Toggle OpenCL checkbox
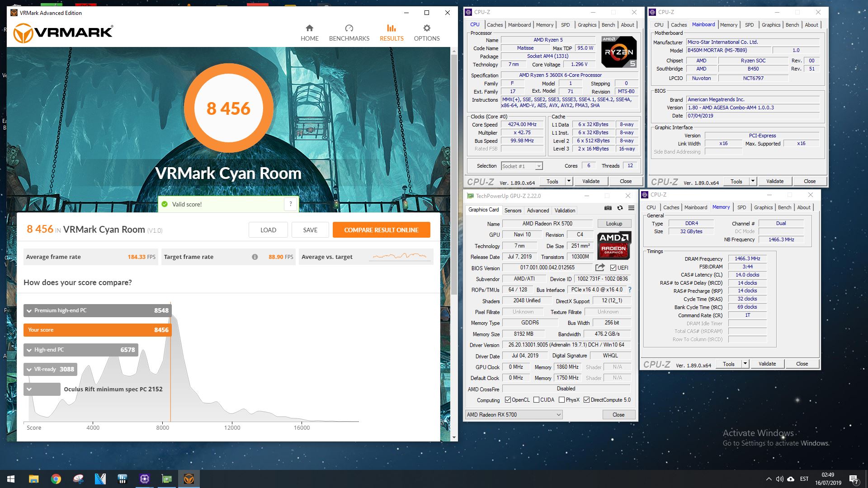 coord(508,400)
